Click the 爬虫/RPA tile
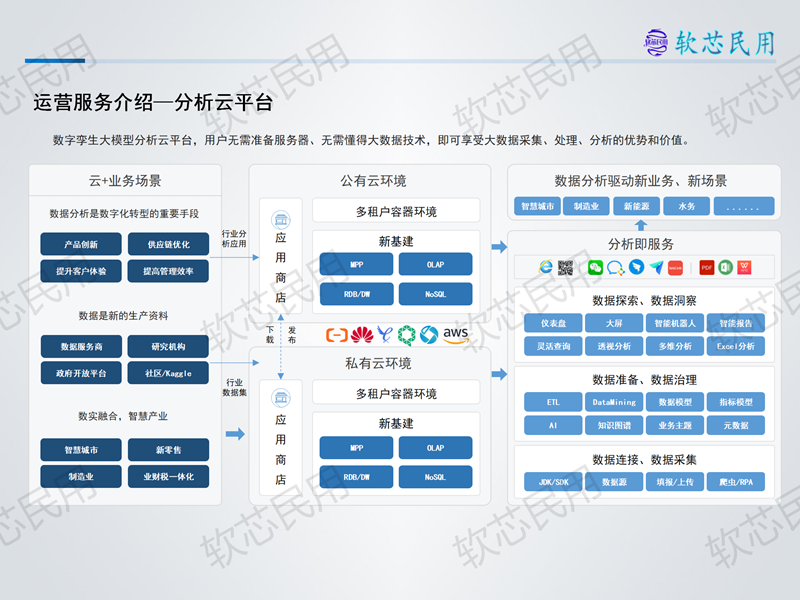Viewport: 800px width, 600px height. pyautogui.click(x=736, y=482)
